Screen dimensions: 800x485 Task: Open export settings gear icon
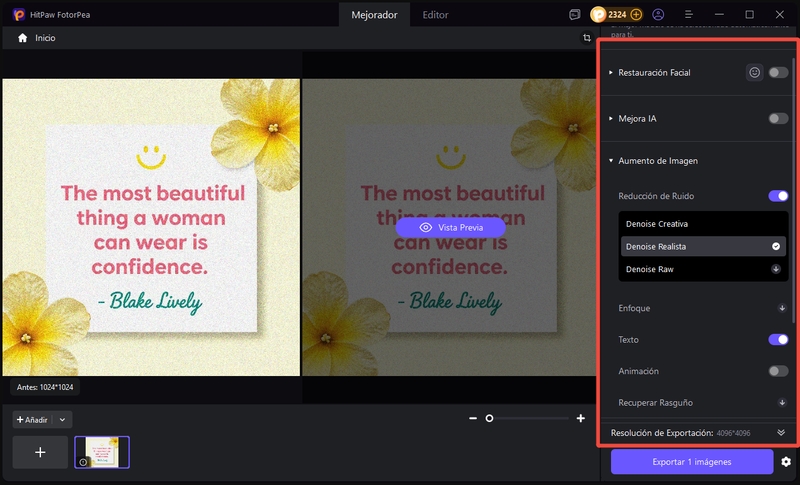tap(786, 462)
